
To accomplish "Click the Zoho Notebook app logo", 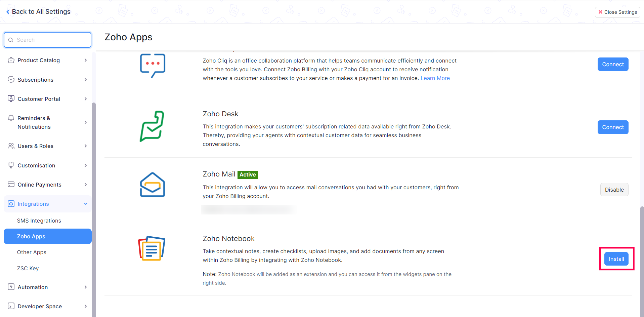I will [x=151, y=248].
